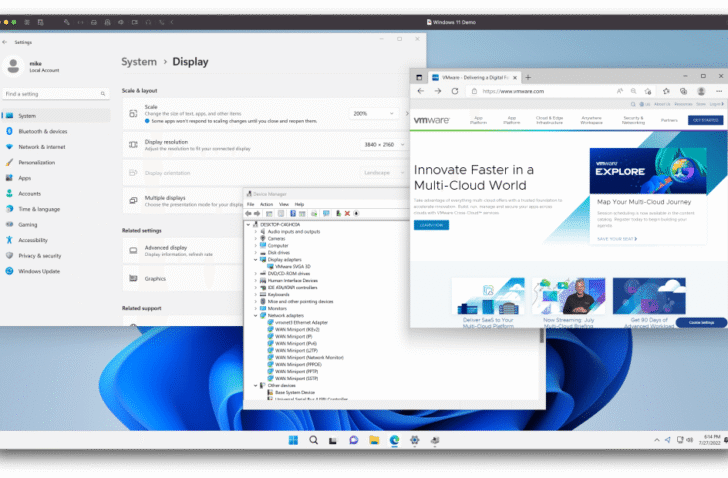
Task: Click the back arrow in Device Manager toolbar
Action: click(x=248, y=213)
